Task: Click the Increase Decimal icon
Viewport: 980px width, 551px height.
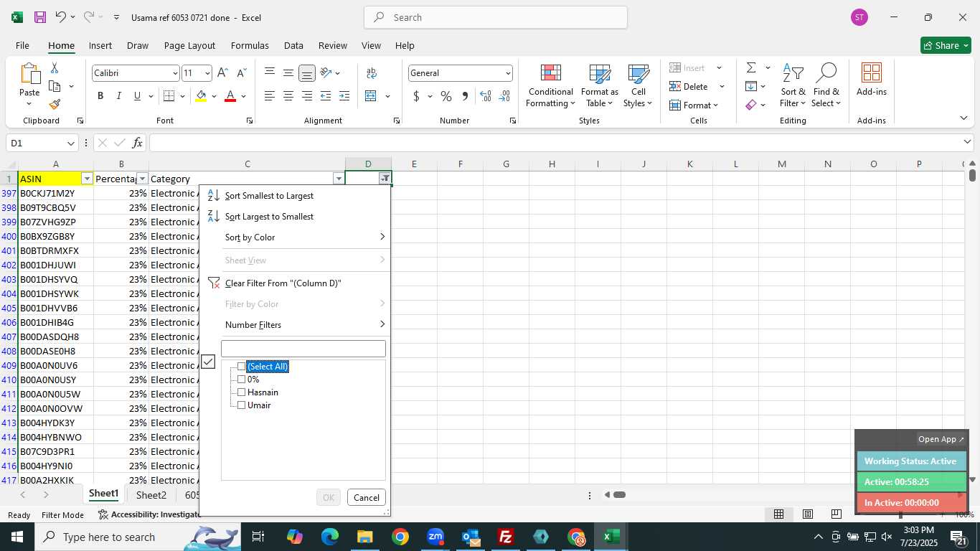Action: click(x=486, y=95)
